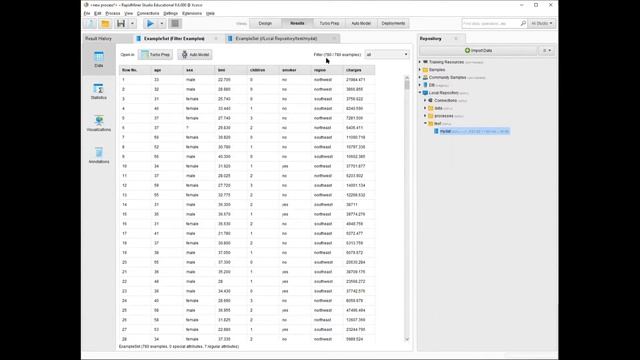640x360 pixels.
Task: Click the magnifier search icon
Action: [x=523, y=24]
